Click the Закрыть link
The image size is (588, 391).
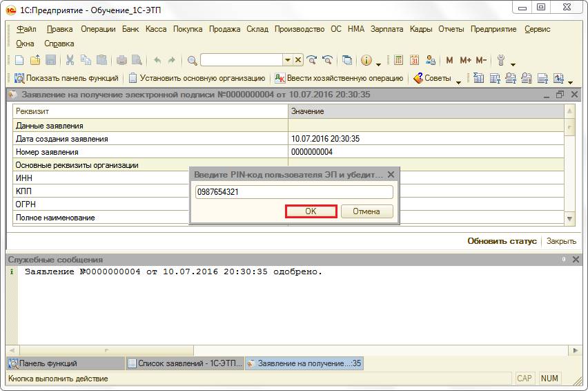(x=561, y=241)
